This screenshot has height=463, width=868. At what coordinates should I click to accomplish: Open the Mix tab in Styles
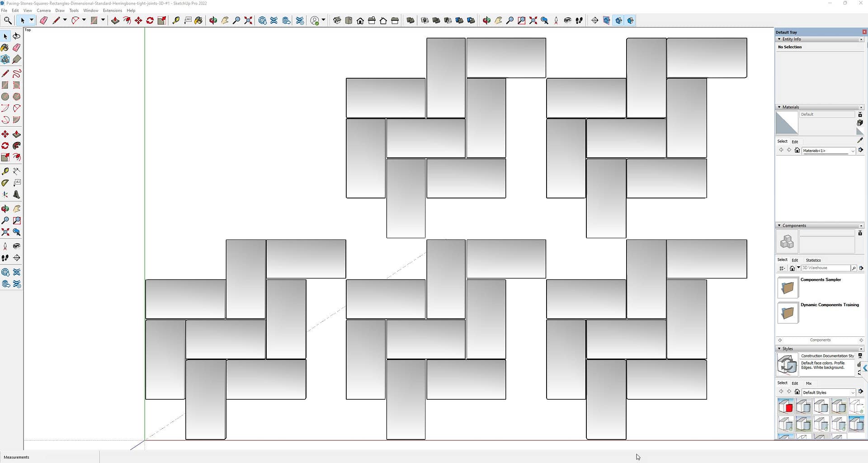tap(808, 383)
